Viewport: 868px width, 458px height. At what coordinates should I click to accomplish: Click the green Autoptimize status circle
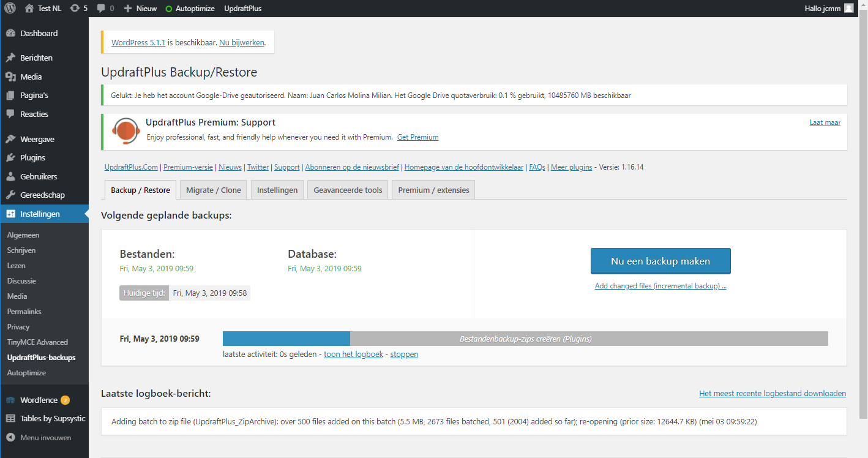pos(169,9)
